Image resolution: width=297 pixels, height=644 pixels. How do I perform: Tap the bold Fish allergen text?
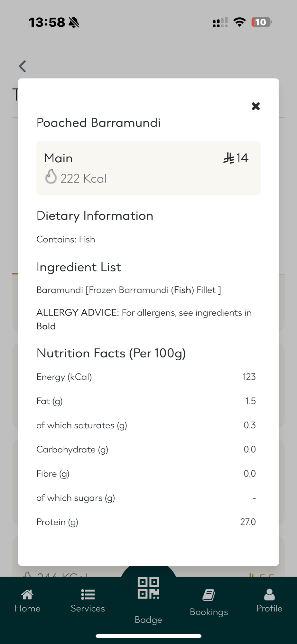(x=182, y=290)
